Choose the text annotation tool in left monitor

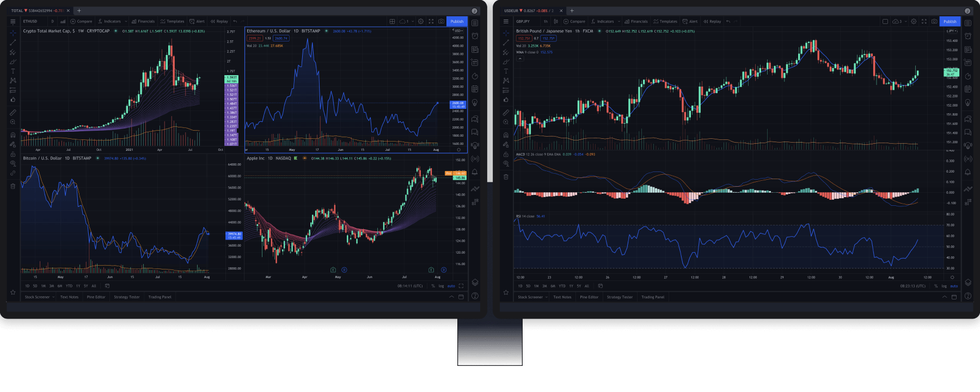pos(13,71)
